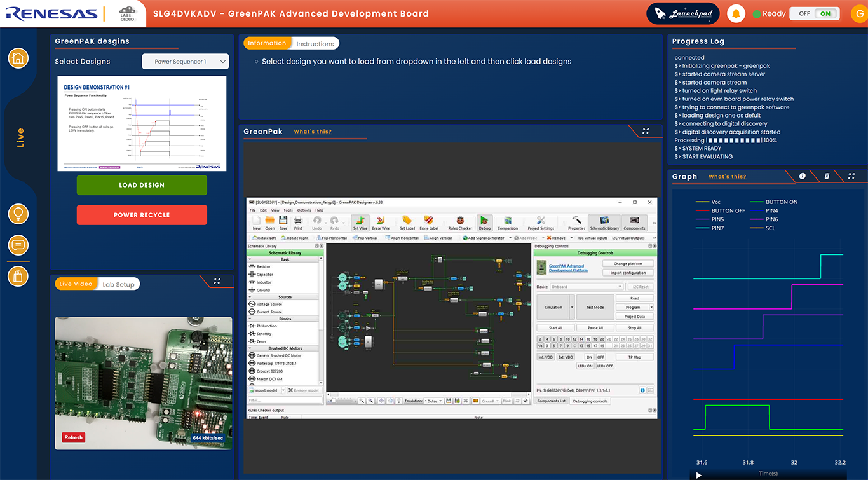Click the Home icon in left sidebar

[18, 58]
